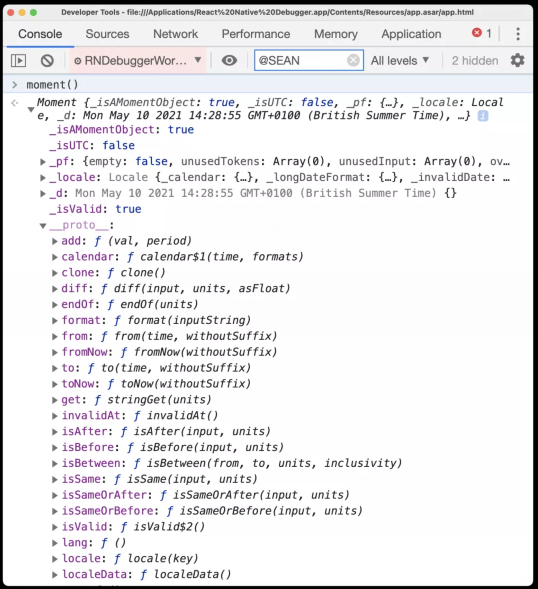The image size is (538, 589).
Task: Collapse the Moment object root arrow
Action: 31,109
